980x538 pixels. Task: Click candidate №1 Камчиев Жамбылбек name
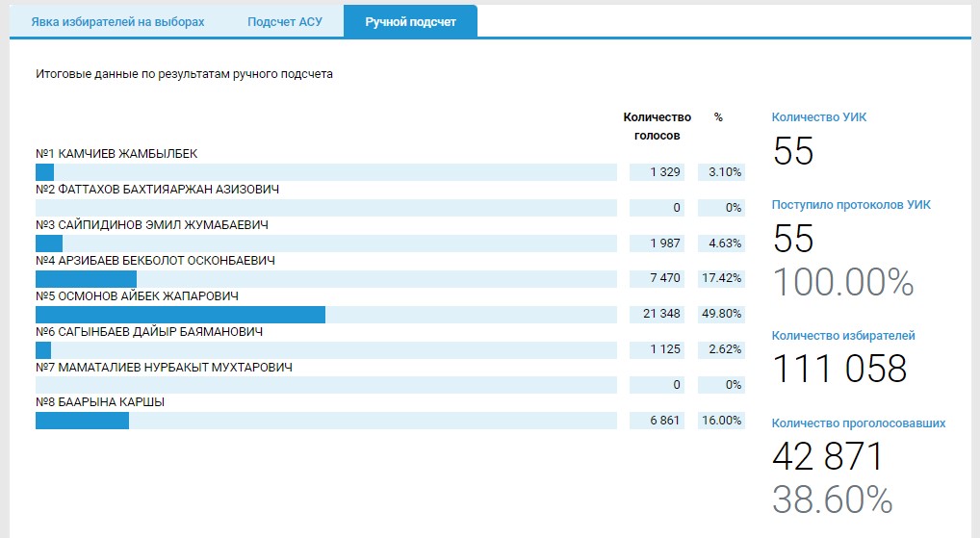click(116, 154)
